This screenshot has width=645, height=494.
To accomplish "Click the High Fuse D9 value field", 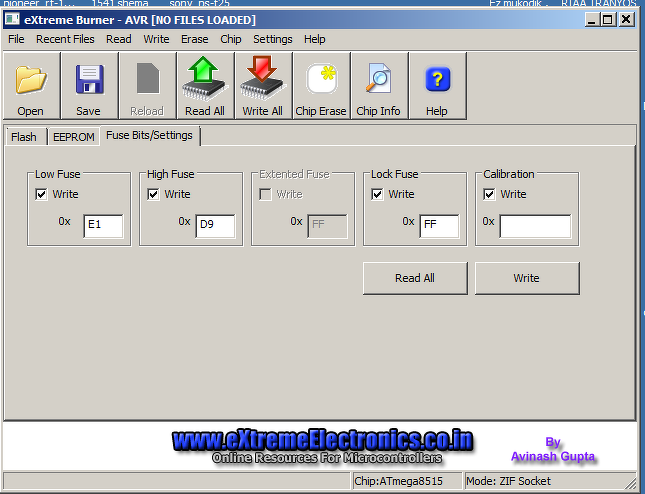I will coord(215,225).
